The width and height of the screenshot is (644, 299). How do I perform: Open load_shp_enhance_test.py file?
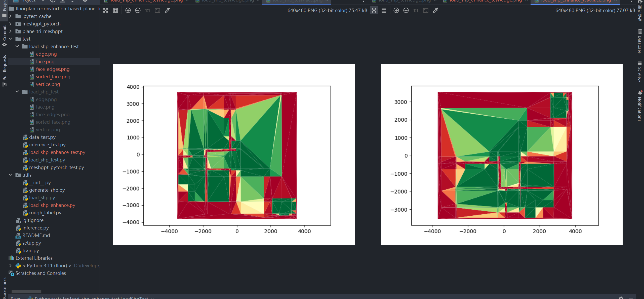click(57, 152)
